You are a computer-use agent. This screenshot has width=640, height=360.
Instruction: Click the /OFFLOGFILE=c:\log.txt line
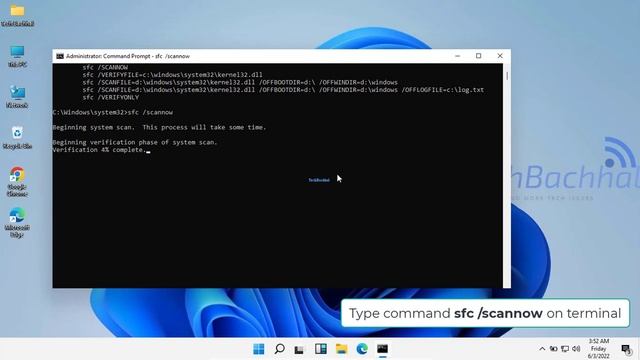[283, 90]
